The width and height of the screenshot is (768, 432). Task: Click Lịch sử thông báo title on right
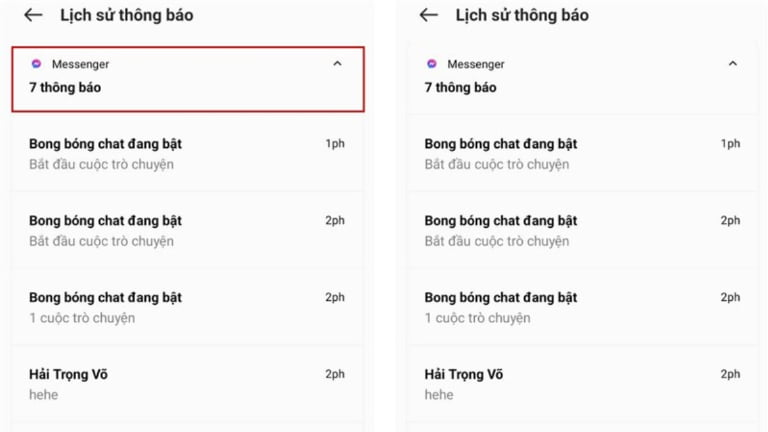(x=522, y=15)
